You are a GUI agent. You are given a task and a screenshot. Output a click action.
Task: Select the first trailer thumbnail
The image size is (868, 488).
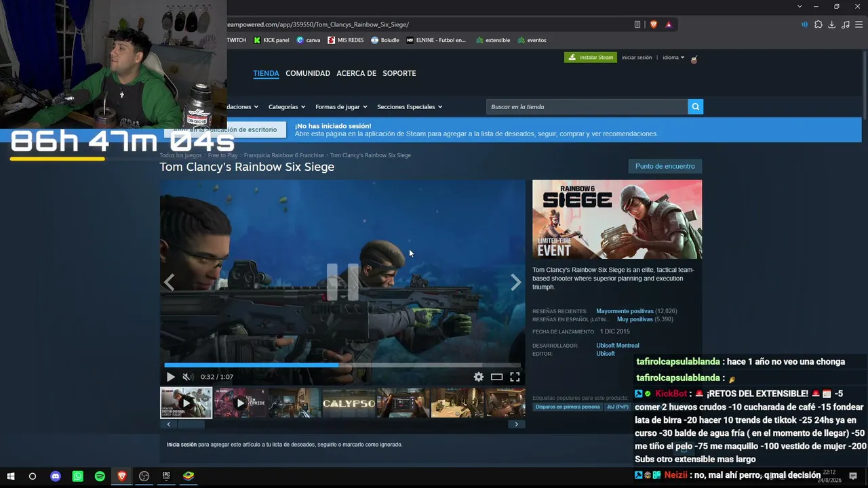pyautogui.click(x=186, y=403)
